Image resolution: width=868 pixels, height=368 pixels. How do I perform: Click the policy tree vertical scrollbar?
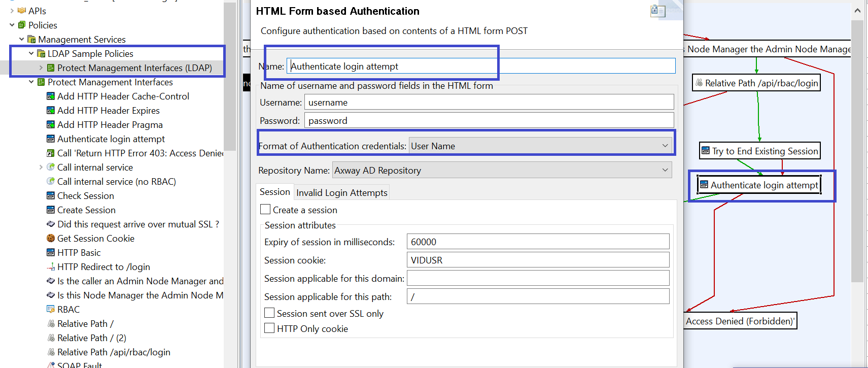tap(230, 76)
